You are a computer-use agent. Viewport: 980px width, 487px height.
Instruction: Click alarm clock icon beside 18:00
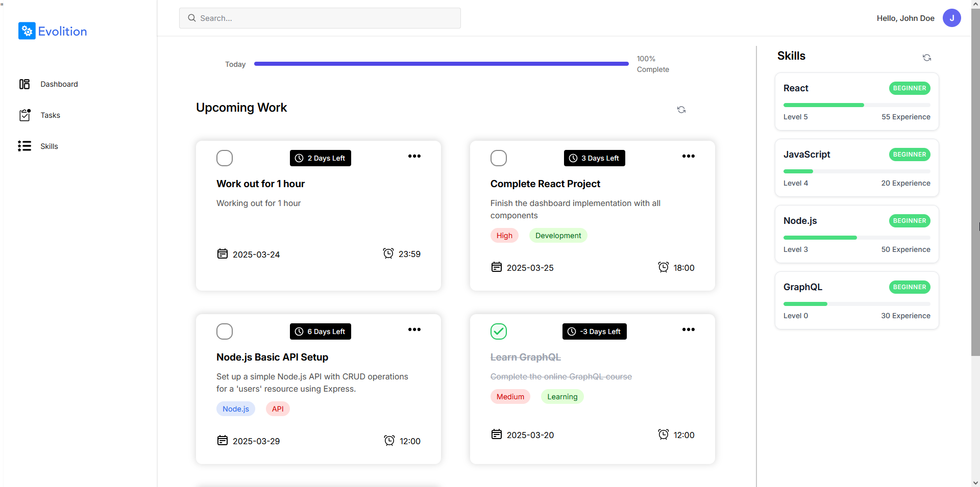[663, 267]
